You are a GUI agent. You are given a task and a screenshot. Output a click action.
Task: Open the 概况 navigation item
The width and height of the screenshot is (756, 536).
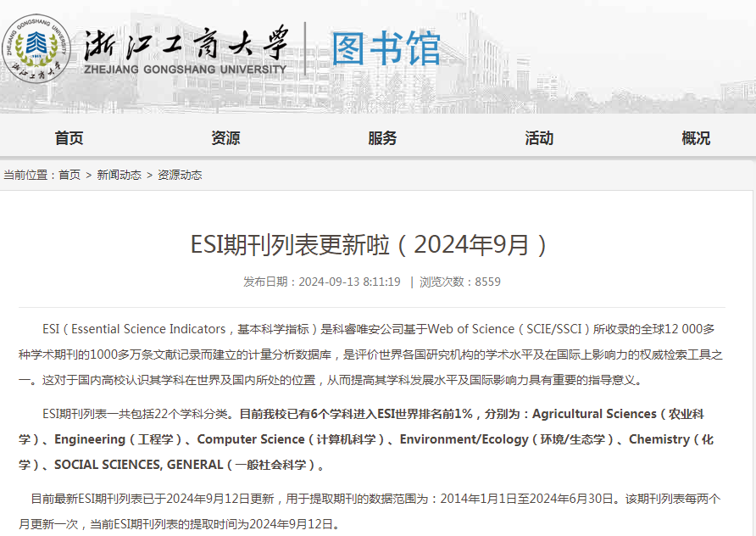click(x=696, y=138)
